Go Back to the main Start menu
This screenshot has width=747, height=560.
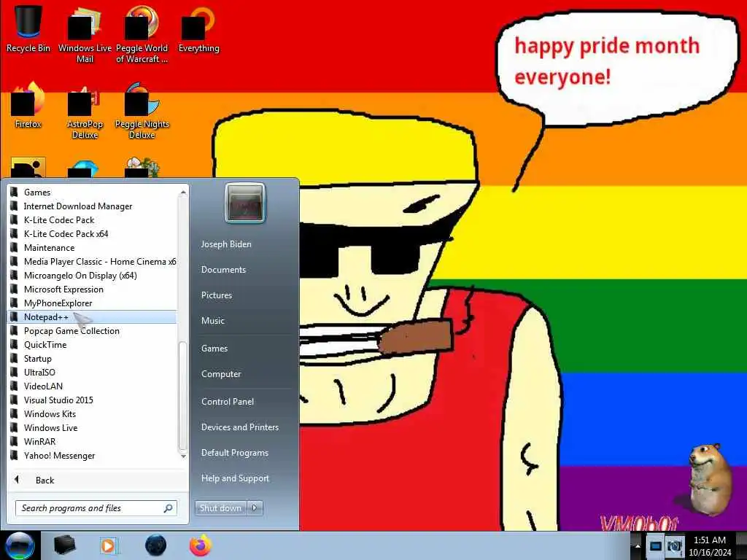[x=97, y=480]
